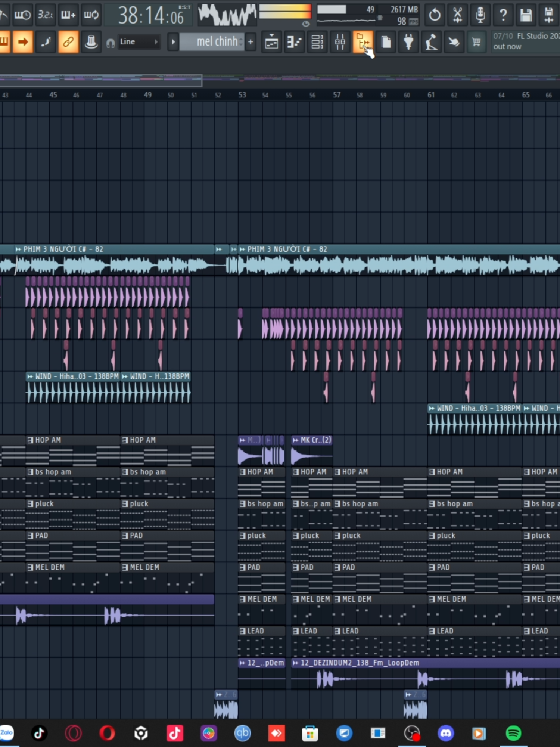Click the playlist overview scrollbar thumb
The width and height of the screenshot is (560, 747).
[x=101, y=80]
